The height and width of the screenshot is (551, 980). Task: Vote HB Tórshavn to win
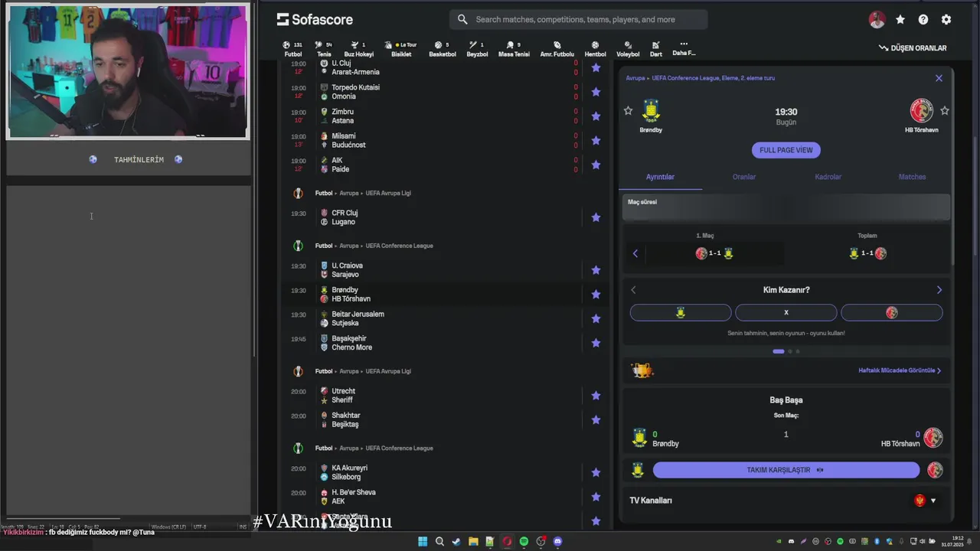pos(891,312)
